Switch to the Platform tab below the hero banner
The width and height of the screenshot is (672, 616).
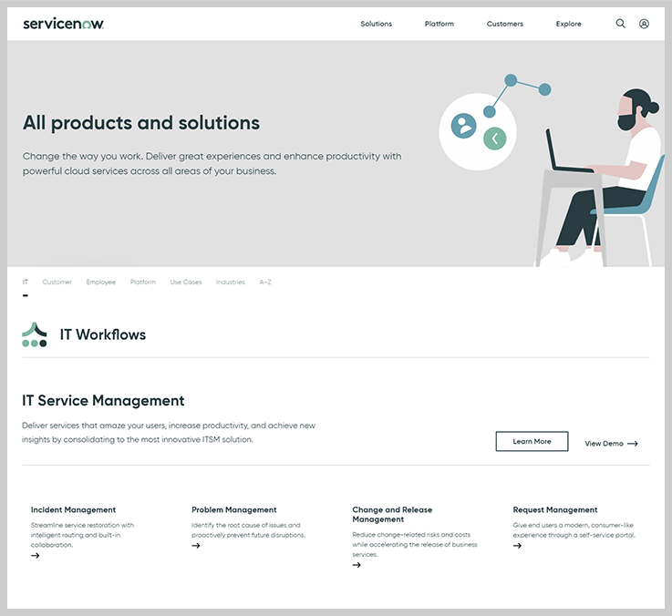point(143,282)
